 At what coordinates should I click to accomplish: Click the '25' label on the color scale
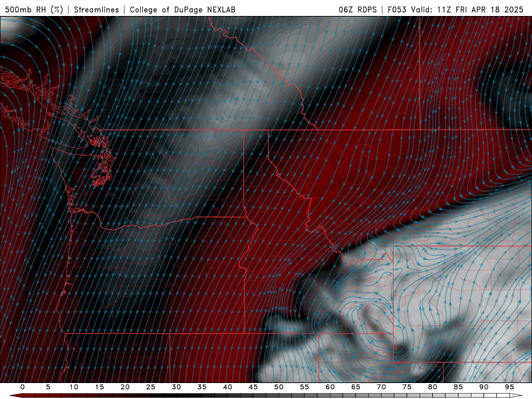tap(151, 387)
